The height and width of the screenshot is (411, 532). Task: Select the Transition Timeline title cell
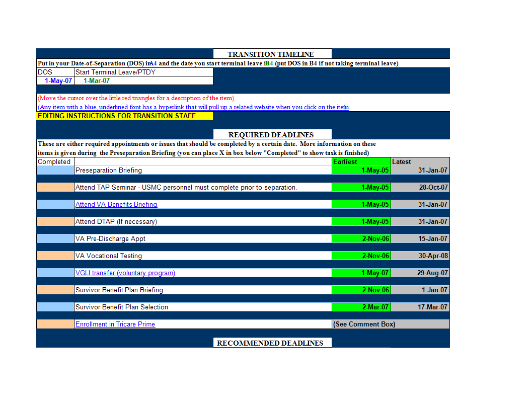click(272, 54)
